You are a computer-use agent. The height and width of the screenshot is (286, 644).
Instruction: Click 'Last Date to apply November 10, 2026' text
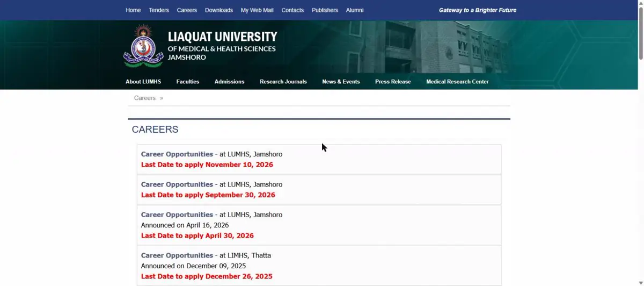point(207,165)
